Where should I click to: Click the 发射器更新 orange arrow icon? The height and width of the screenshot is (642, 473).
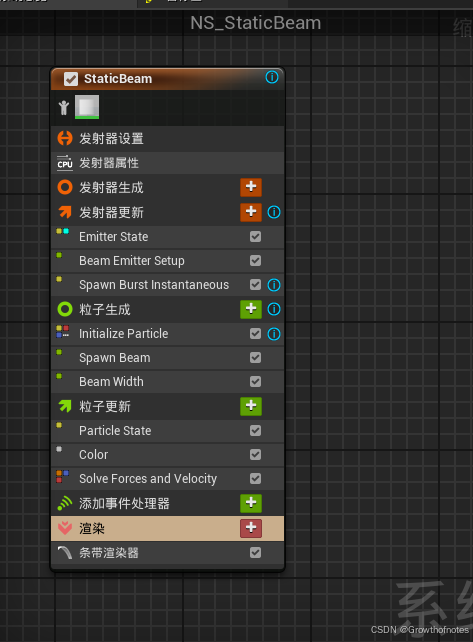pyautogui.click(x=65, y=212)
